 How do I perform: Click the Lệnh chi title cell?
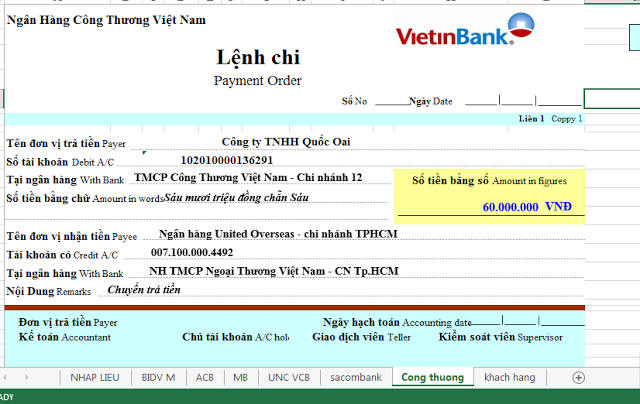coord(257,57)
